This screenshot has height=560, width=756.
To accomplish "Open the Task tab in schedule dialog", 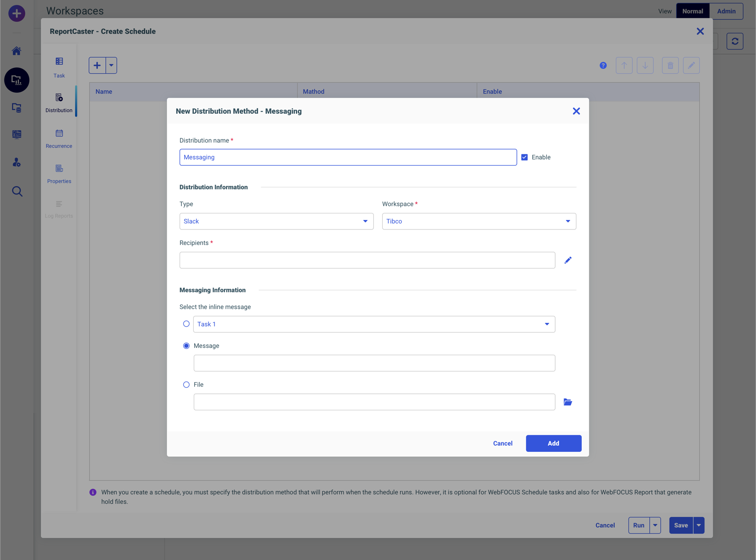I will [x=59, y=68].
